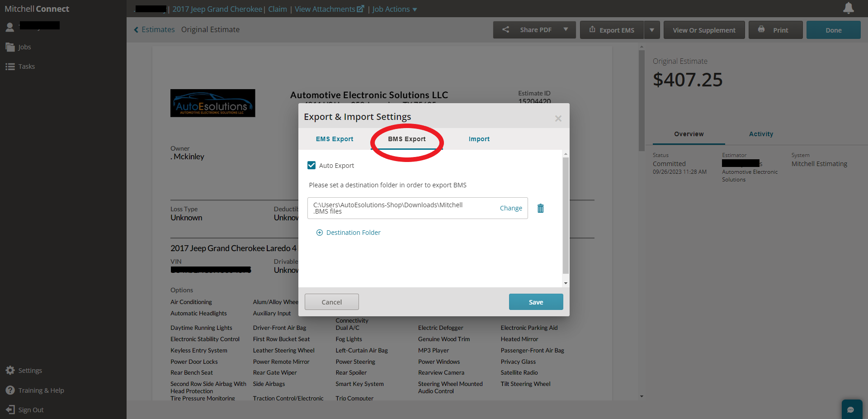Open Training & Help
The image size is (868, 419).
point(35,390)
